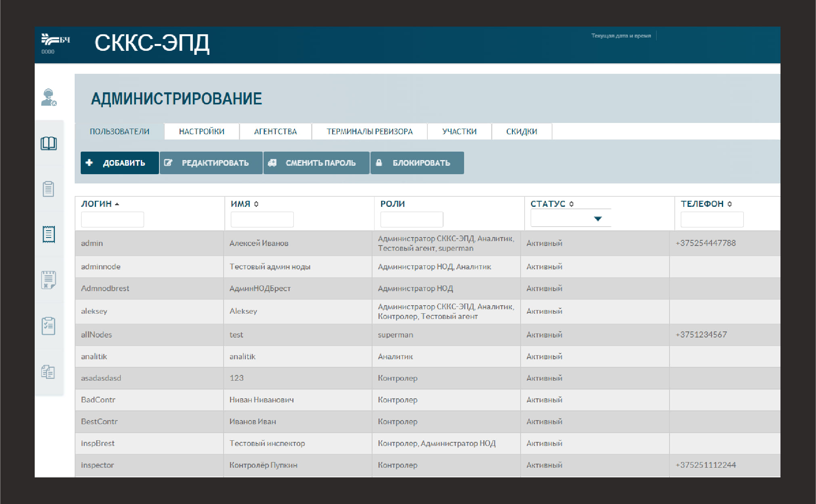
Task: Sort table by Статус column arrows
Action: point(571,204)
